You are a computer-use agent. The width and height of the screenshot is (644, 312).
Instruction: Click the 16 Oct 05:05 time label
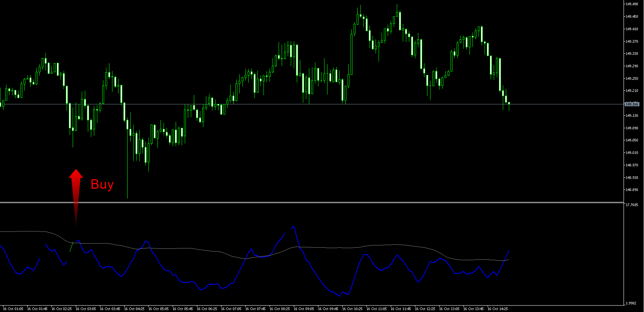click(158, 309)
